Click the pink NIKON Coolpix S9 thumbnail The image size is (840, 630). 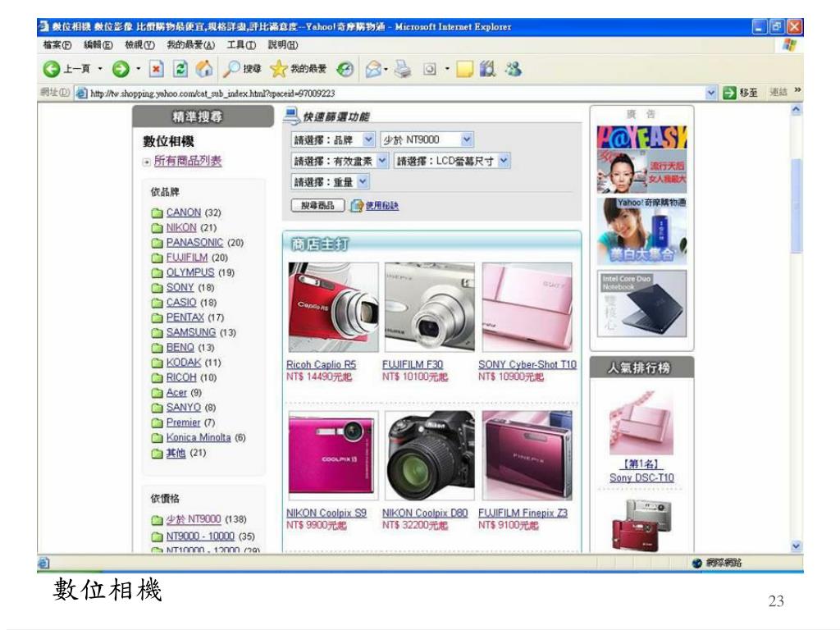pos(332,454)
